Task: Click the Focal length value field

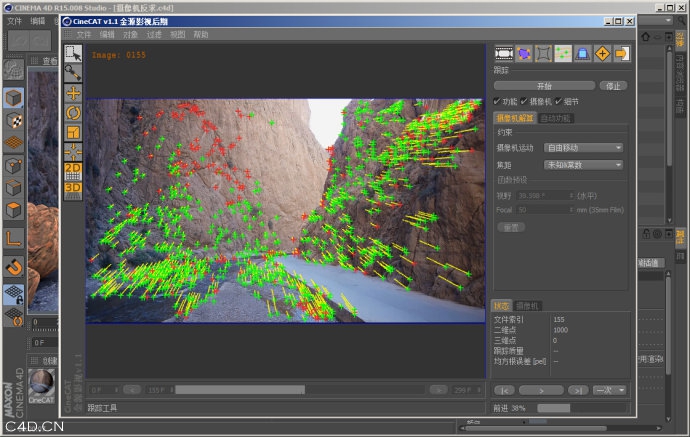Action: [x=545, y=210]
